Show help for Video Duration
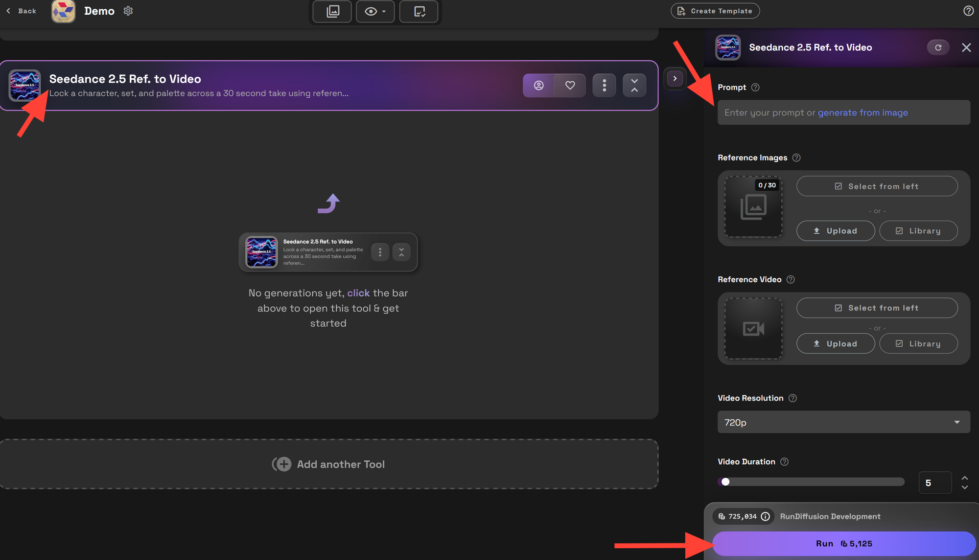 coord(784,462)
